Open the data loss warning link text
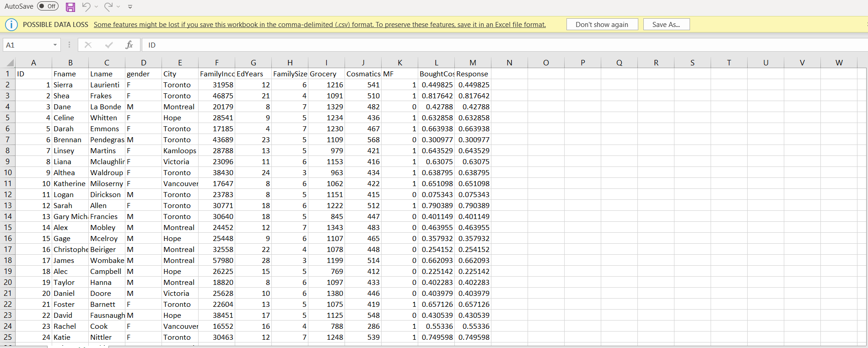This screenshot has height=348, width=868. click(319, 25)
